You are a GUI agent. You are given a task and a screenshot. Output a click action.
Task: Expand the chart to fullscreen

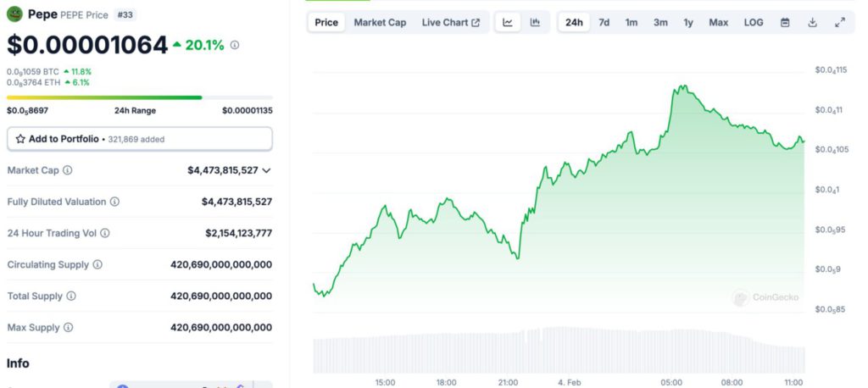839,23
